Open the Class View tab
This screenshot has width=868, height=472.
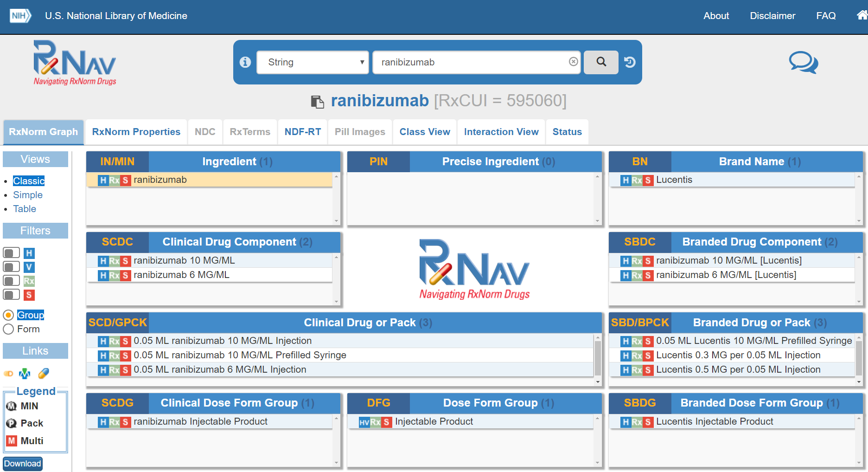(425, 132)
